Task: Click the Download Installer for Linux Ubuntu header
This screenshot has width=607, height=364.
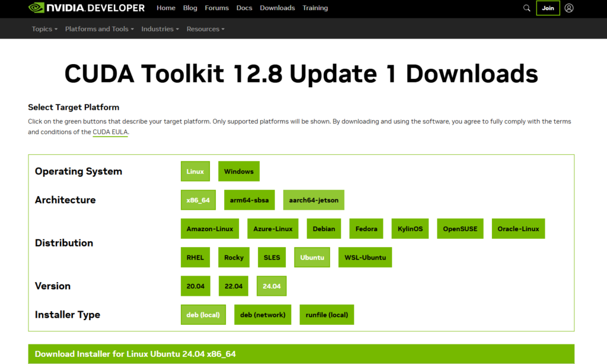Action: pyautogui.click(x=301, y=354)
